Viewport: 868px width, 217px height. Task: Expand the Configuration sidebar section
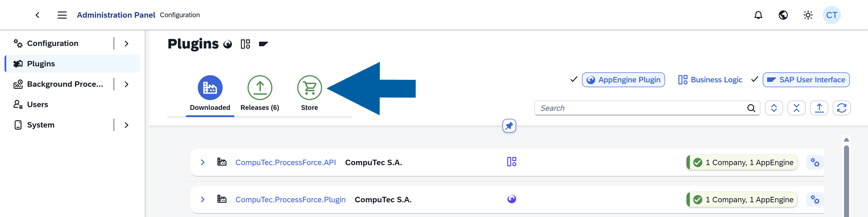(x=127, y=43)
